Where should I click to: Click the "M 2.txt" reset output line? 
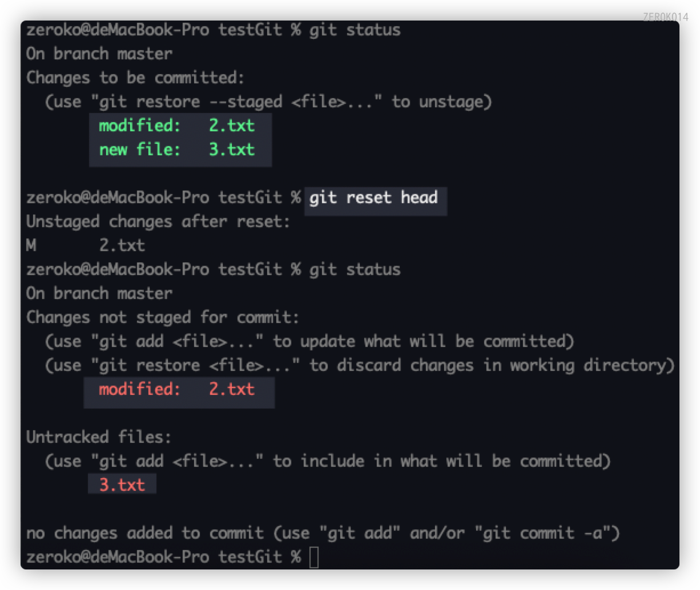point(86,245)
